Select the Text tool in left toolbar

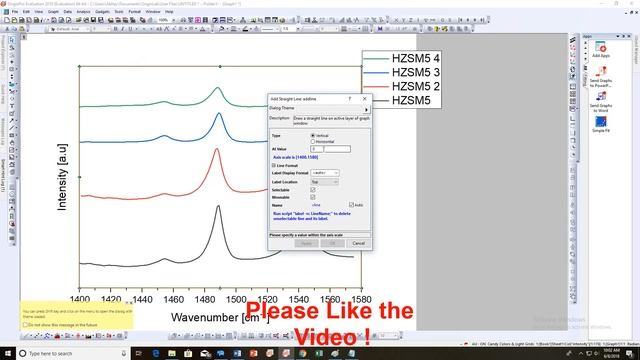[x=12, y=106]
